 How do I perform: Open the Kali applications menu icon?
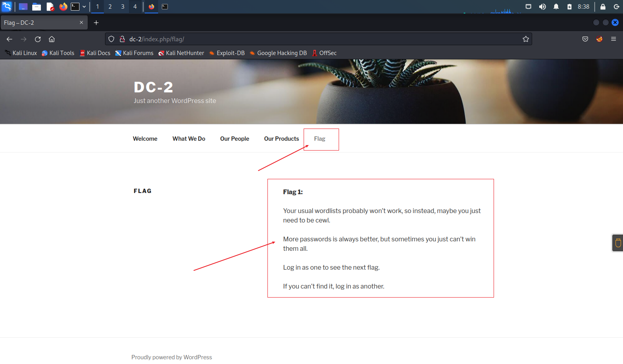pyautogui.click(x=7, y=6)
